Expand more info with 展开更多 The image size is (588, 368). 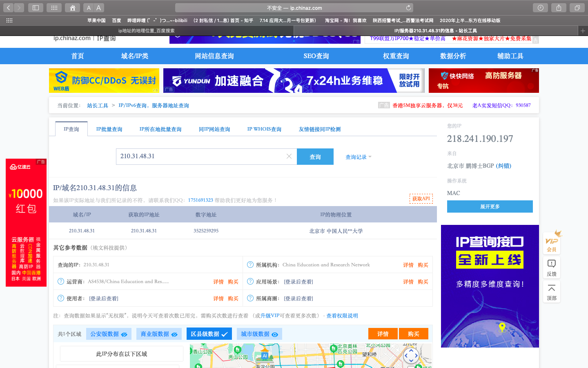point(490,206)
